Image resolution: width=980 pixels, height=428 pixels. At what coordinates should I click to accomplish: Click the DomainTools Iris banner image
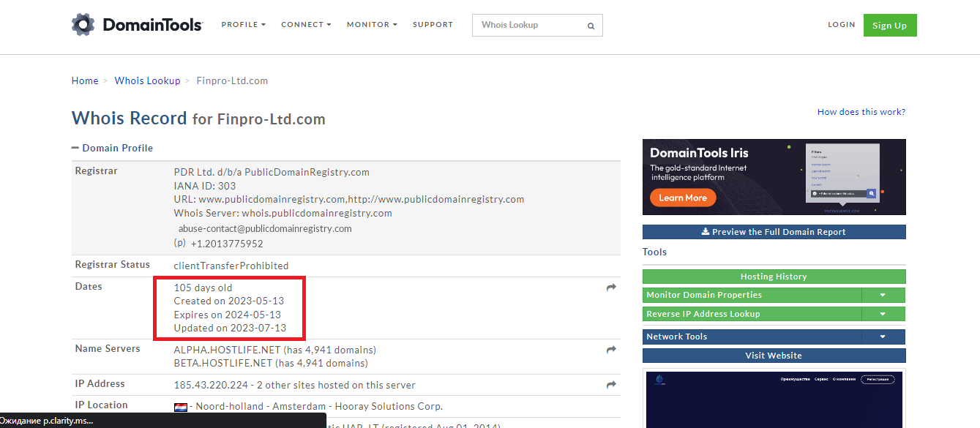coord(774,177)
